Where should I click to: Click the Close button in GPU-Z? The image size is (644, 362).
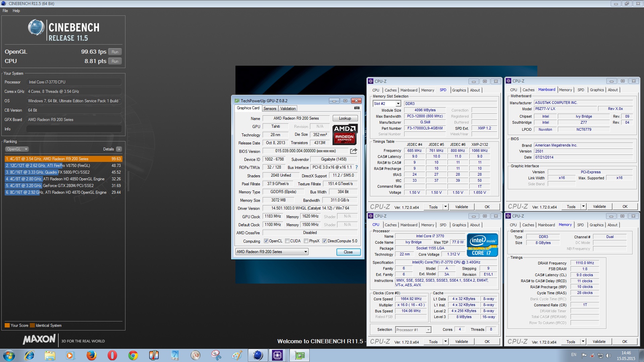coord(348,252)
